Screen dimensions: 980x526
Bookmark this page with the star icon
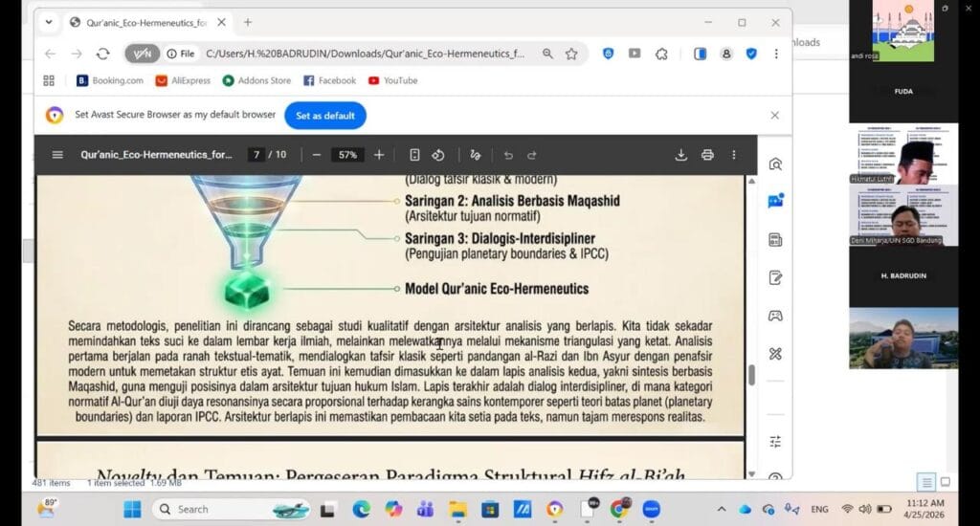point(571,54)
